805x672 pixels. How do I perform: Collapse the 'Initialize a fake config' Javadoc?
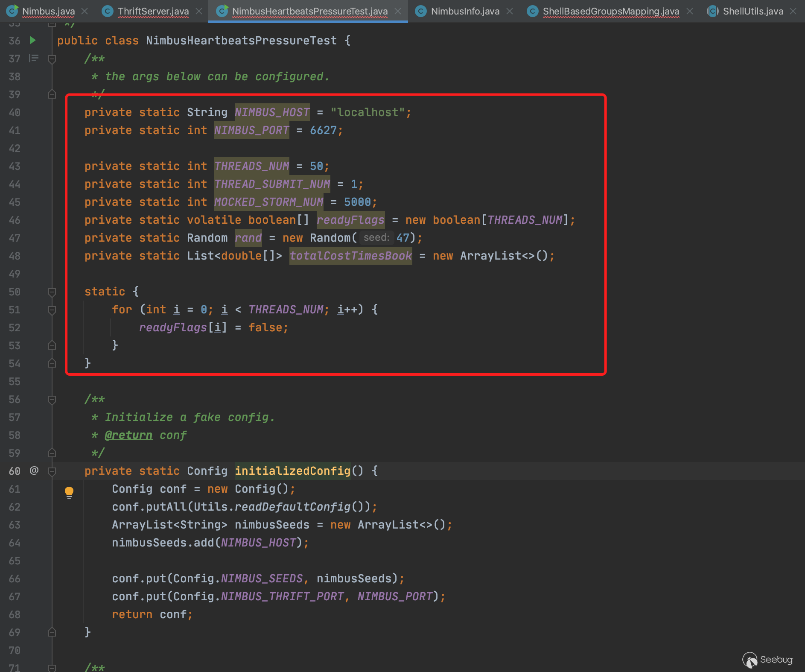pos(52,400)
